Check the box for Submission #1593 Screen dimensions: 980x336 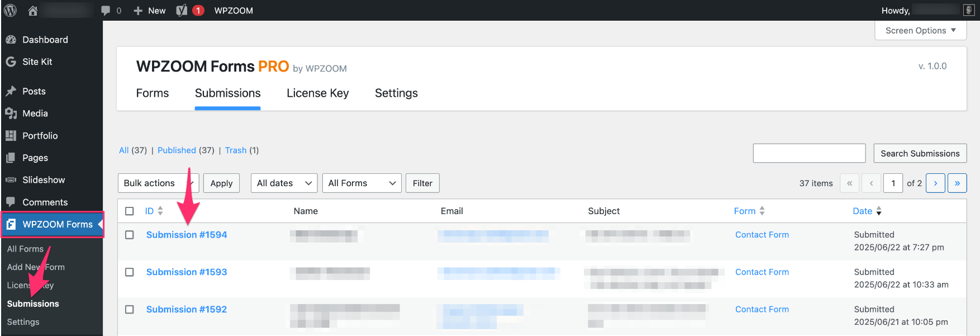pyautogui.click(x=130, y=272)
